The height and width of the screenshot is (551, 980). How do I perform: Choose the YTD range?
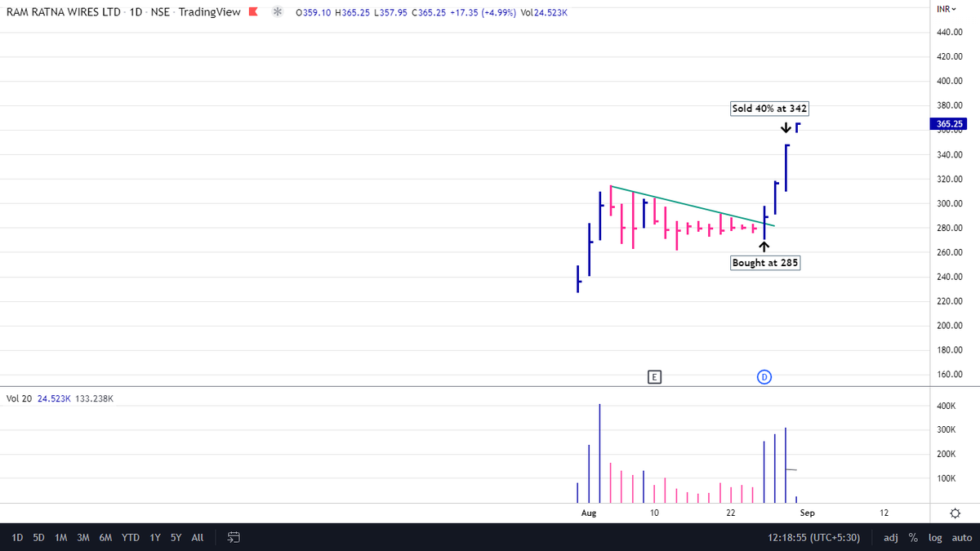(130, 538)
